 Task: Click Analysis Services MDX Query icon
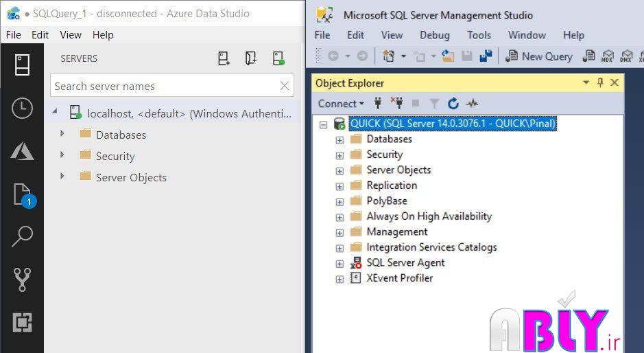[x=608, y=56]
